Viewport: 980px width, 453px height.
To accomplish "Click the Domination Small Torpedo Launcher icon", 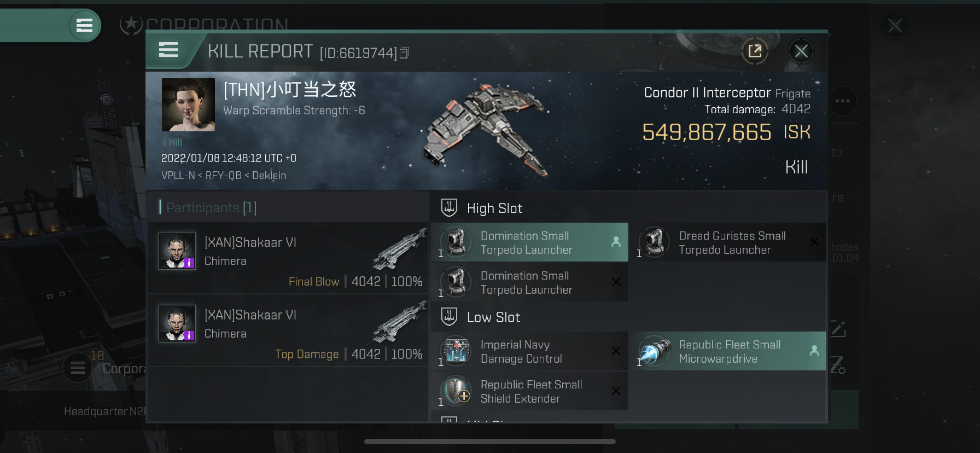I will click(x=456, y=242).
